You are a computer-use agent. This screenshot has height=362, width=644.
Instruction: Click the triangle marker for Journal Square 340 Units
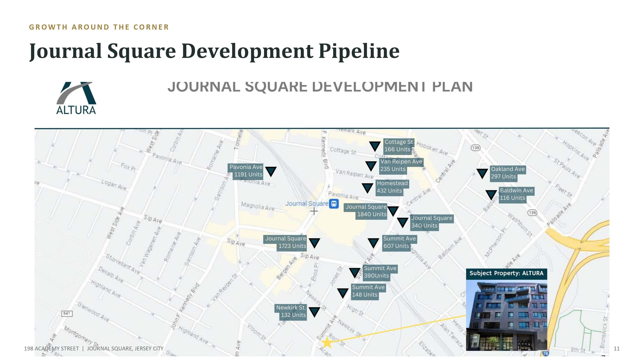point(403,223)
